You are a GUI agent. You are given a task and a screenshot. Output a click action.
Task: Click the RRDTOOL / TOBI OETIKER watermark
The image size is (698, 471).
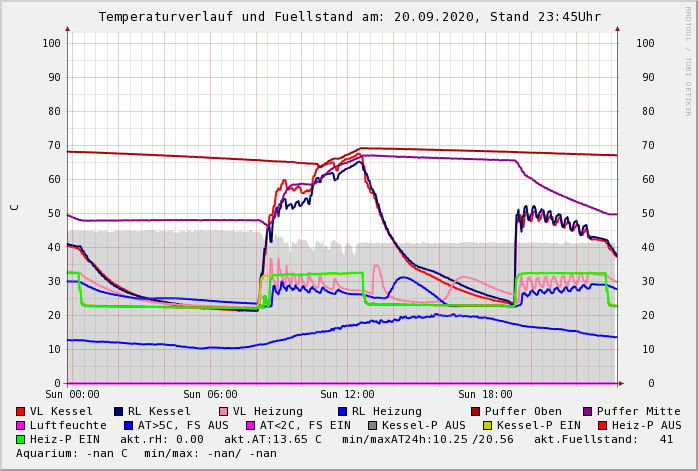(687, 60)
